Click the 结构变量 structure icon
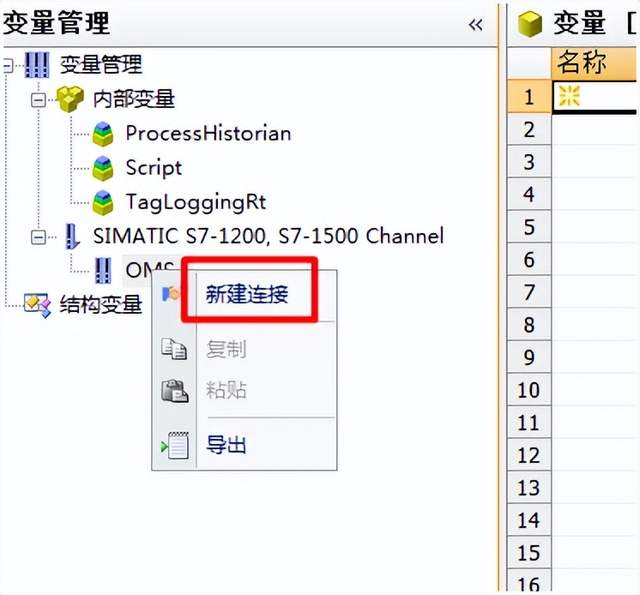The image size is (640, 595). 37,304
